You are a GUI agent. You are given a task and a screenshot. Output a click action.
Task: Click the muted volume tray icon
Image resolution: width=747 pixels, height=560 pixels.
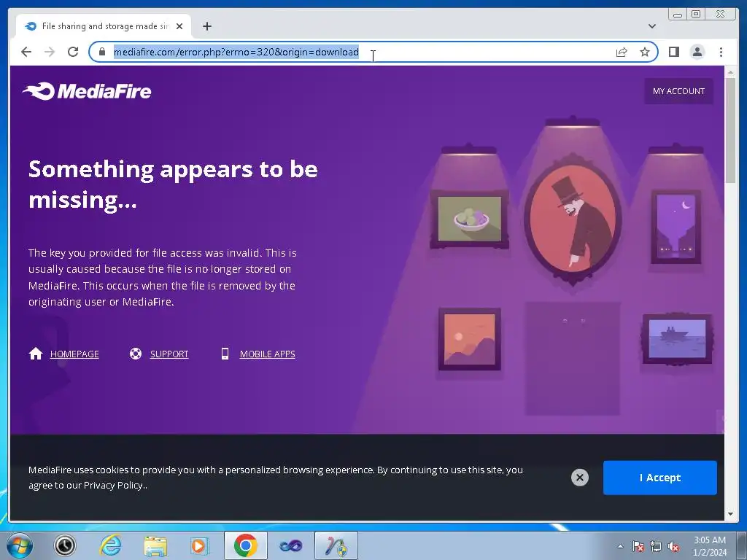(673, 546)
